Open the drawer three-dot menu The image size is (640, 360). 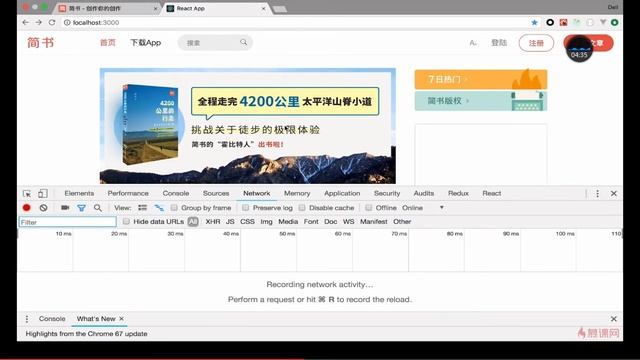(27, 319)
